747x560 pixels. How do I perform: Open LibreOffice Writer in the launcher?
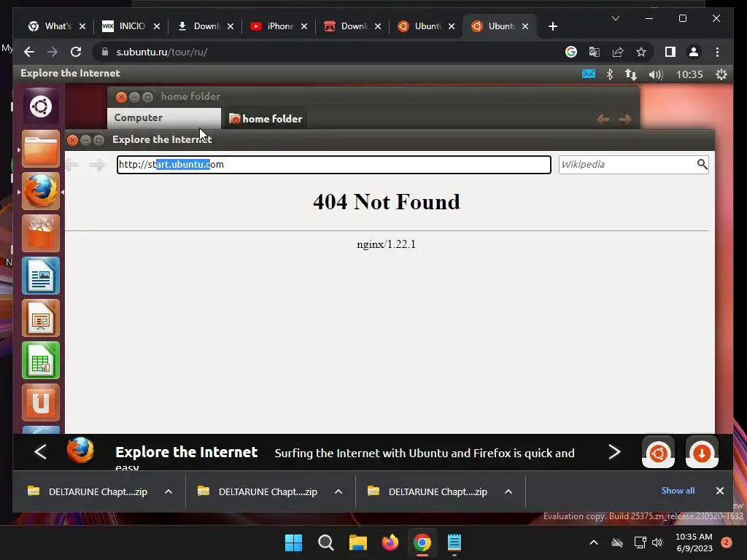[x=41, y=275]
